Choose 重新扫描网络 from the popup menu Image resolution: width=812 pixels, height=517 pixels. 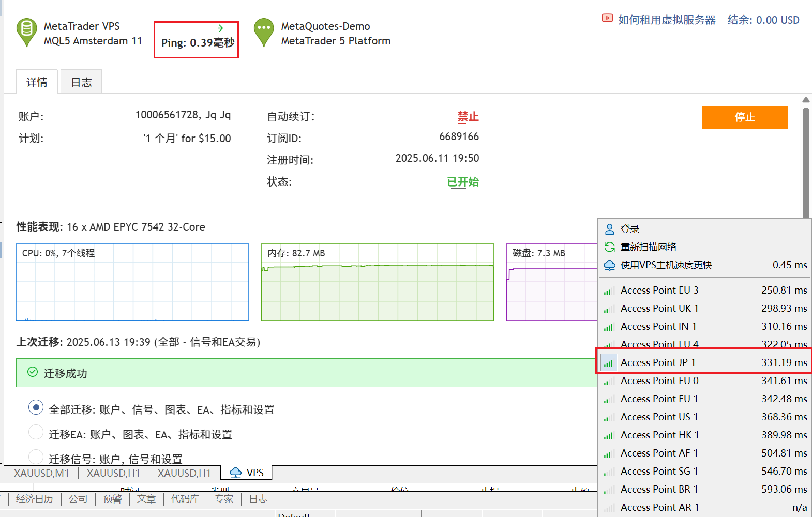(705, 247)
